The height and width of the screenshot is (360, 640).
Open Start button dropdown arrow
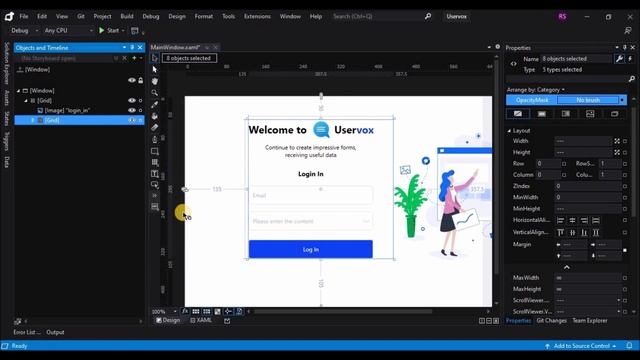[x=123, y=31]
